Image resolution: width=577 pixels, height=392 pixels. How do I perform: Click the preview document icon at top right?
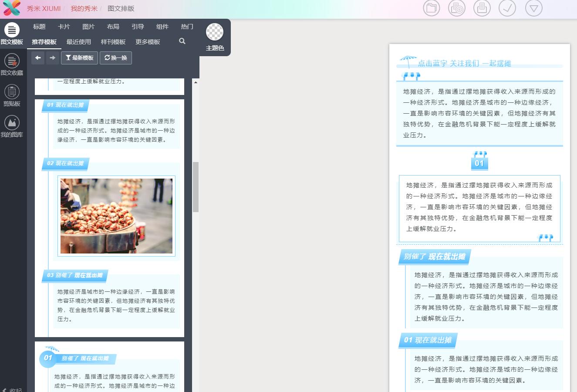coord(482,8)
